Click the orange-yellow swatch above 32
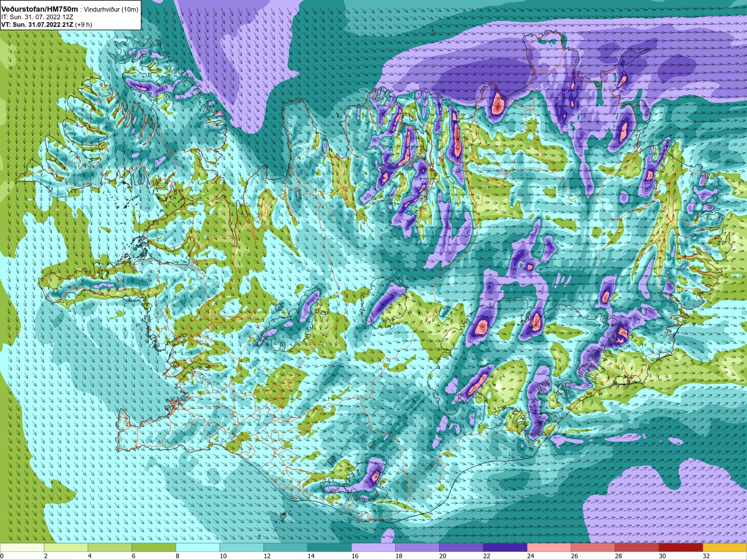This screenshot has width=747, height=560. click(725, 548)
